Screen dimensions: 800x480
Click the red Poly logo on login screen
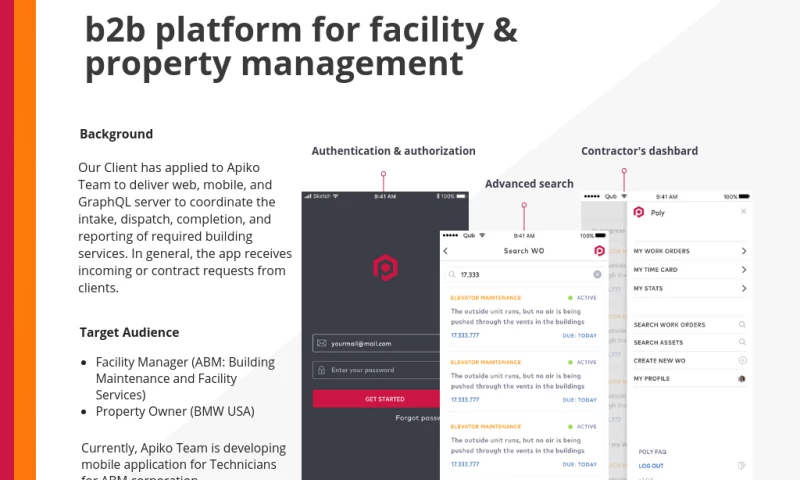coord(385,267)
